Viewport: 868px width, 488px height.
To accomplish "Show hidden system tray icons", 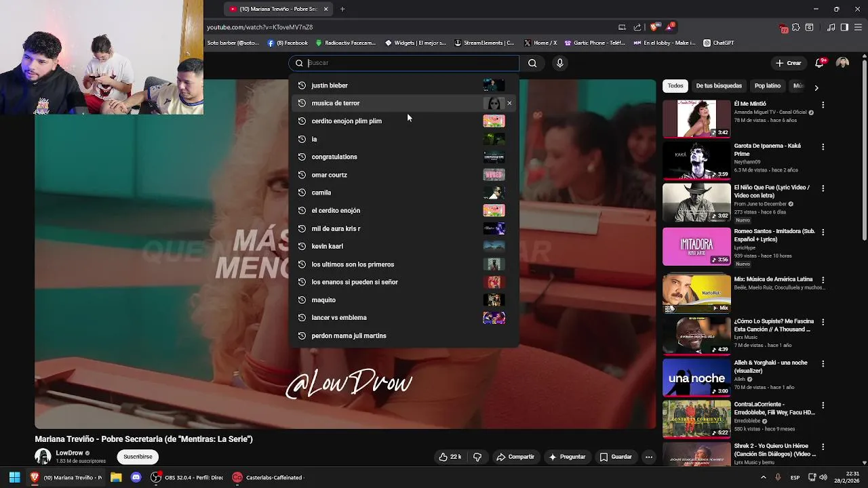I will [763, 477].
